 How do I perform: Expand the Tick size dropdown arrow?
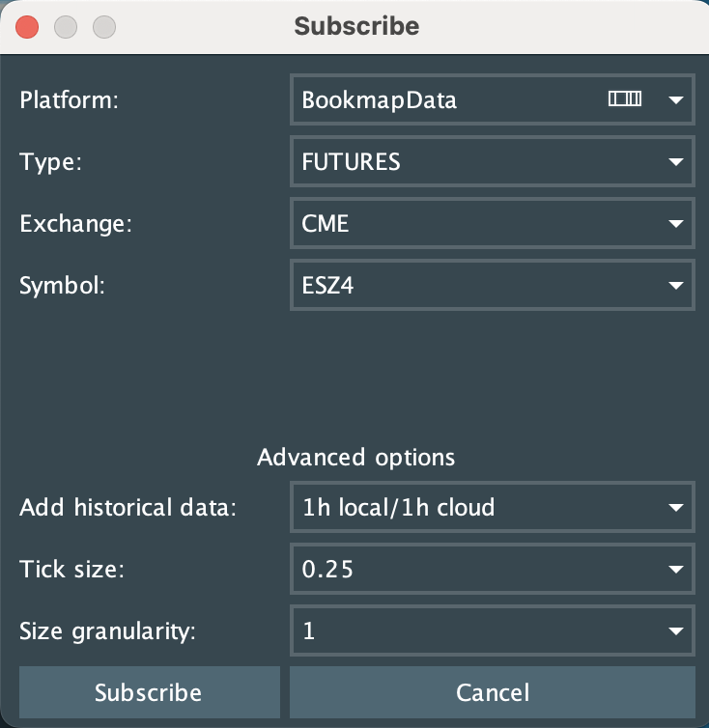pos(675,569)
